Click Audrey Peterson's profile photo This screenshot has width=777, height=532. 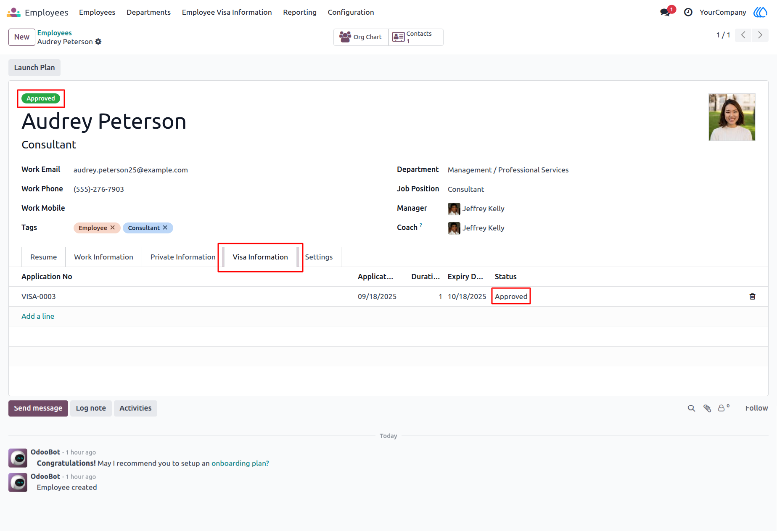click(x=732, y=117)
